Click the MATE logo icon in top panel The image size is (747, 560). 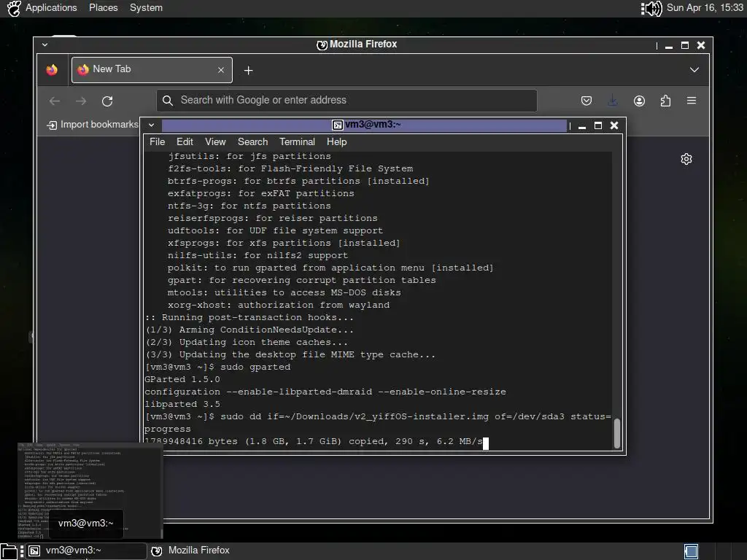pos(13,8)
